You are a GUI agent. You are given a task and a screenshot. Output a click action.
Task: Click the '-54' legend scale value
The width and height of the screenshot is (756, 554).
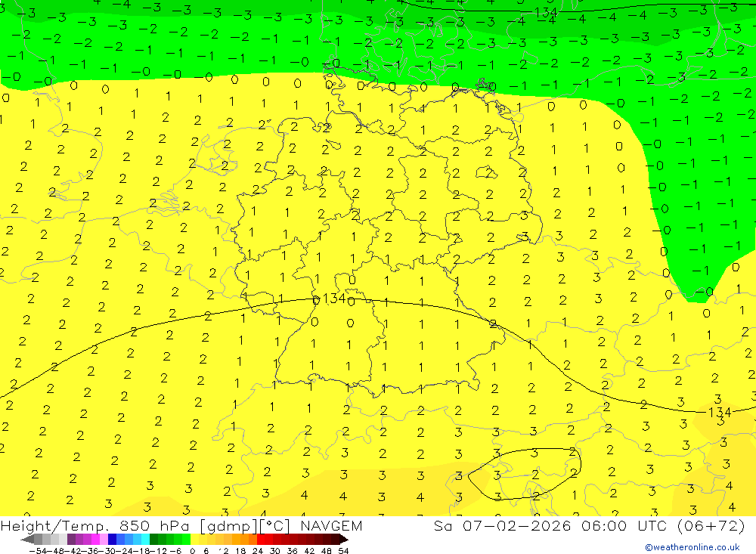[38, 551]
